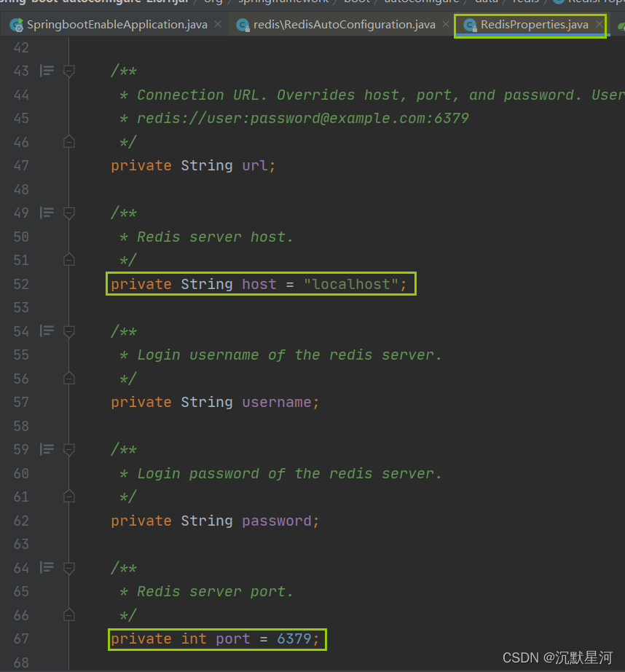Collapse the Javadoc comment at line 64
Screen dimensions: 625x672
point(69,568)
